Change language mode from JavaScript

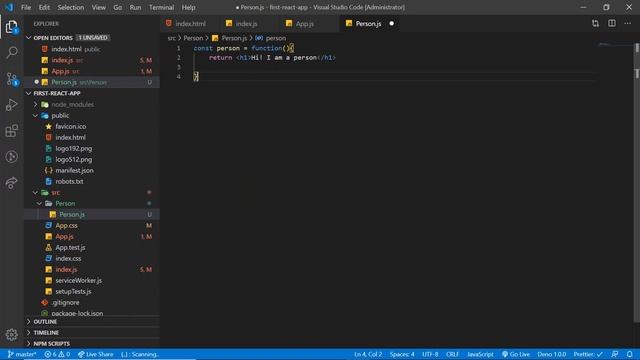tap(480, 354)
